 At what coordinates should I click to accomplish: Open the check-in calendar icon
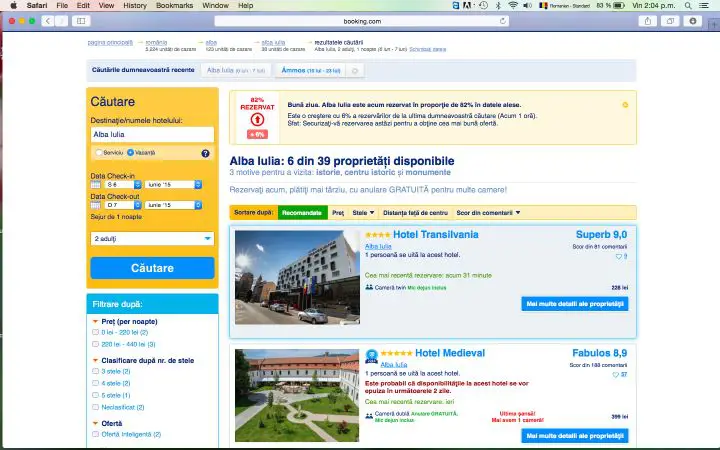[x=96, y=184]
